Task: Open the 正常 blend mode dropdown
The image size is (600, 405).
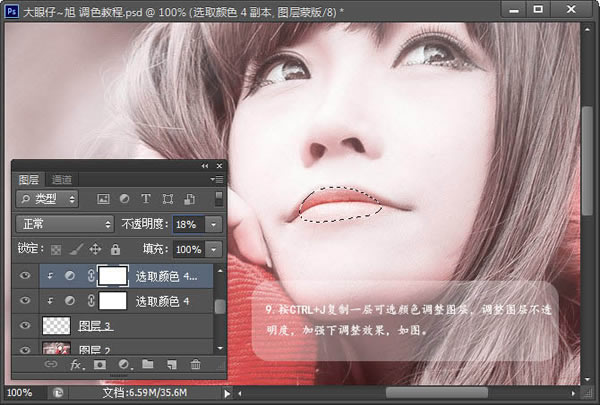Action: [65, 224]
